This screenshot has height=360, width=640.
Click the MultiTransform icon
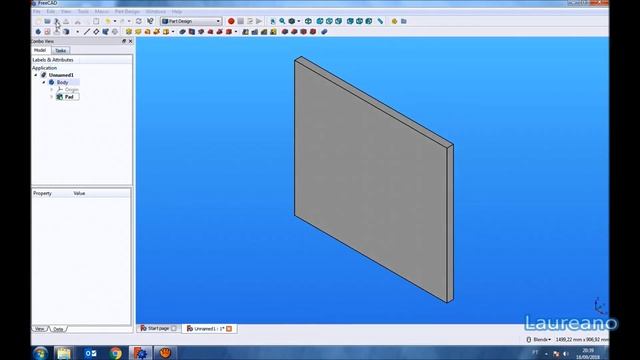(x=273, y=32)
